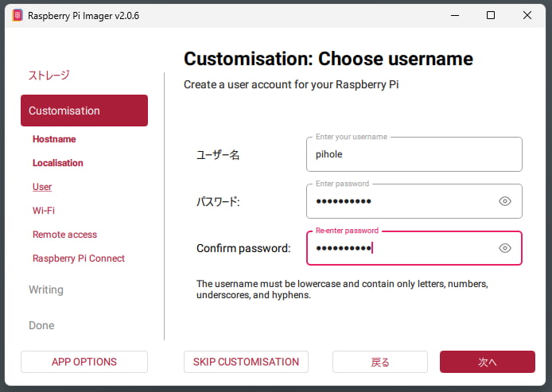Open the Localisation sub-step
Screen dimensions: 552x392
[x=58, y=163]
